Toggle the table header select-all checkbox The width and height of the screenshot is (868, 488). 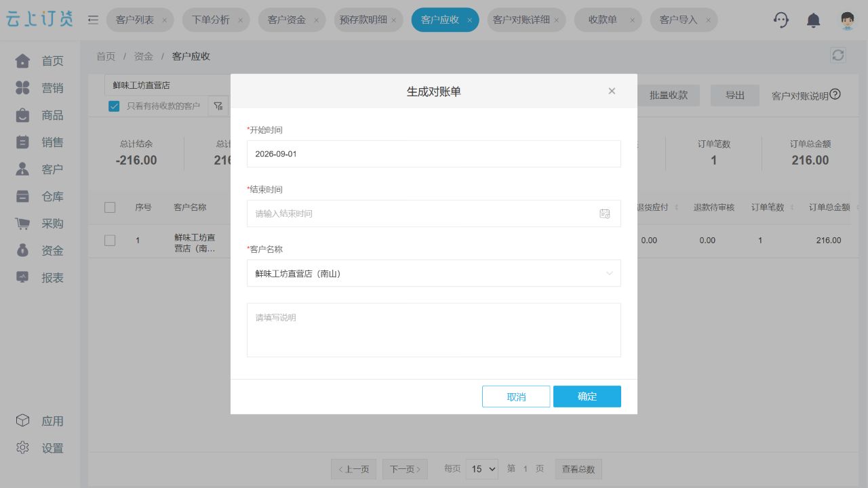[110, 207]
